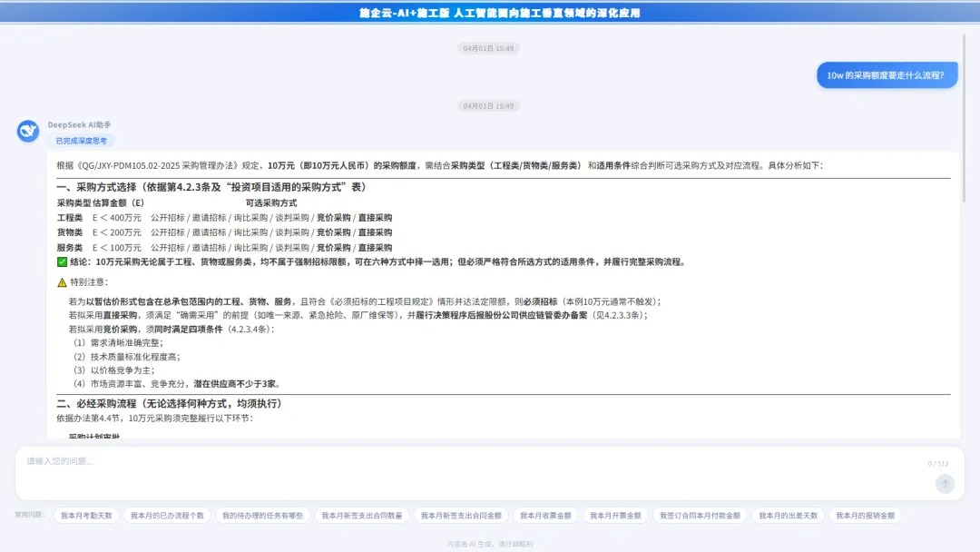980x552 pixels.
Task: Click the 我本月新签支出合同数量 chip
Action: [x=363, y=514]
